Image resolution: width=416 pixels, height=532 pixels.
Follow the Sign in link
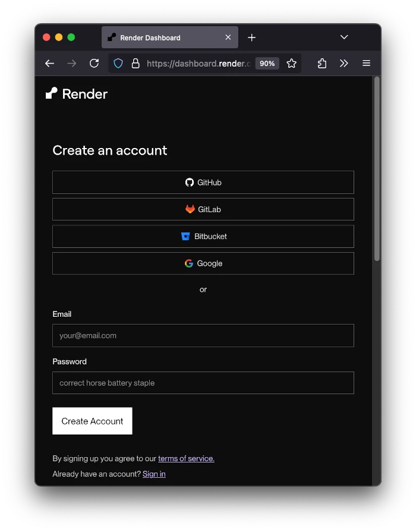[x=154, y=474]
